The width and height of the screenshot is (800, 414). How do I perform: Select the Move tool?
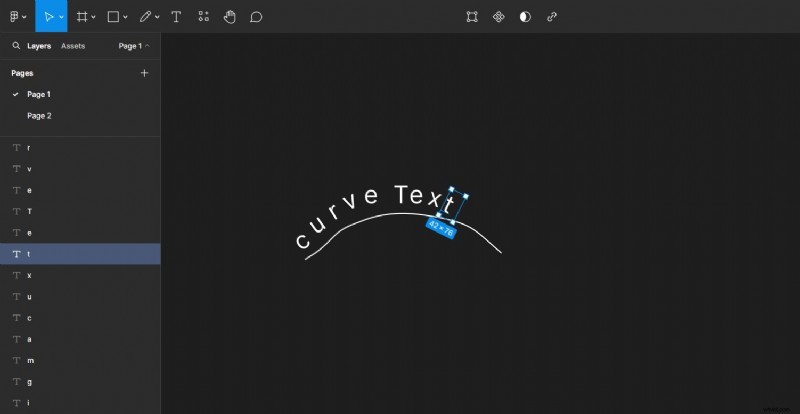48,17
